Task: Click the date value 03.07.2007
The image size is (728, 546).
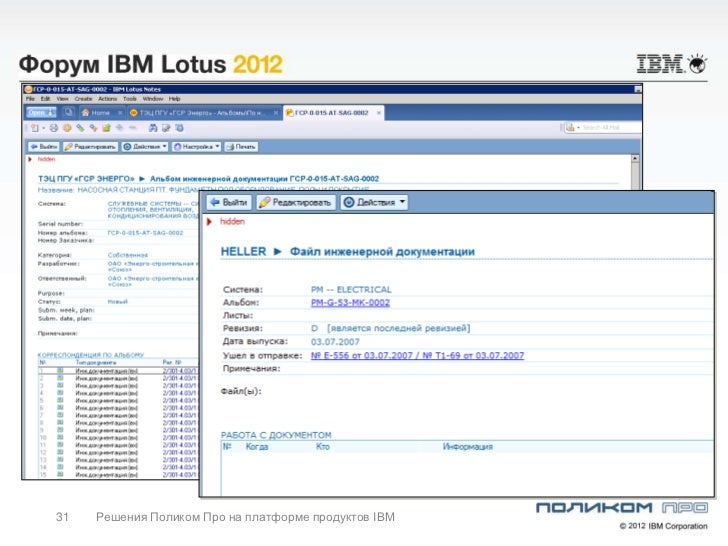Action: point(335,342)
